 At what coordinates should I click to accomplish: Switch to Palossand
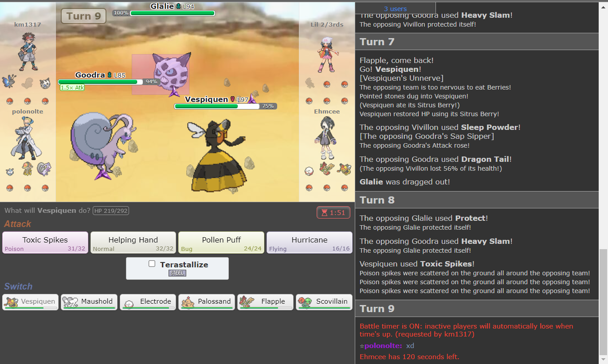tap(207, 302)
